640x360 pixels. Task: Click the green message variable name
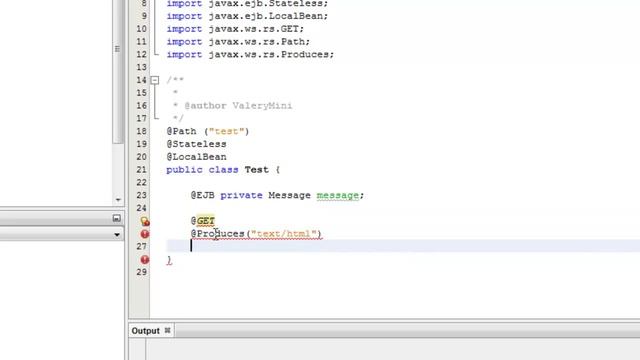[x=338, y=196]
